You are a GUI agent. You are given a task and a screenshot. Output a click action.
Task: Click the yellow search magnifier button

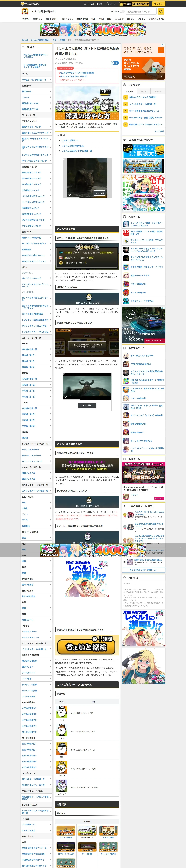(161, 11)
